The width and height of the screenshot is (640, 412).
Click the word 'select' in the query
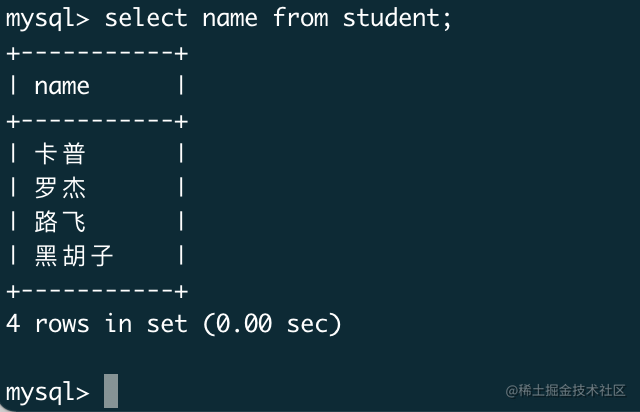click(146, 18)
